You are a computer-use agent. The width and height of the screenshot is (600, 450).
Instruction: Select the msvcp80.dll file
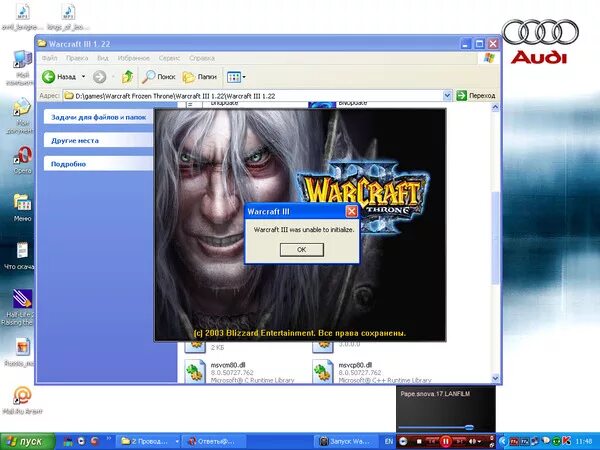371,372
